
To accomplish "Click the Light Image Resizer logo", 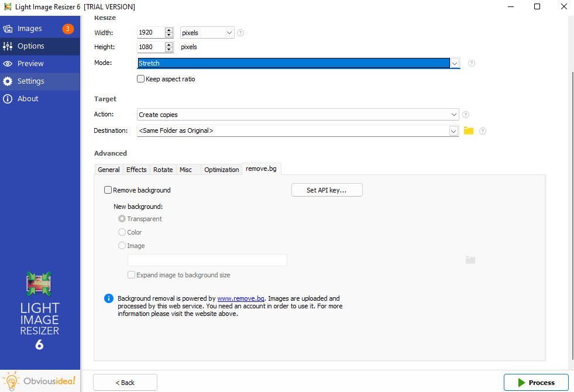I will tap(39, 284).
